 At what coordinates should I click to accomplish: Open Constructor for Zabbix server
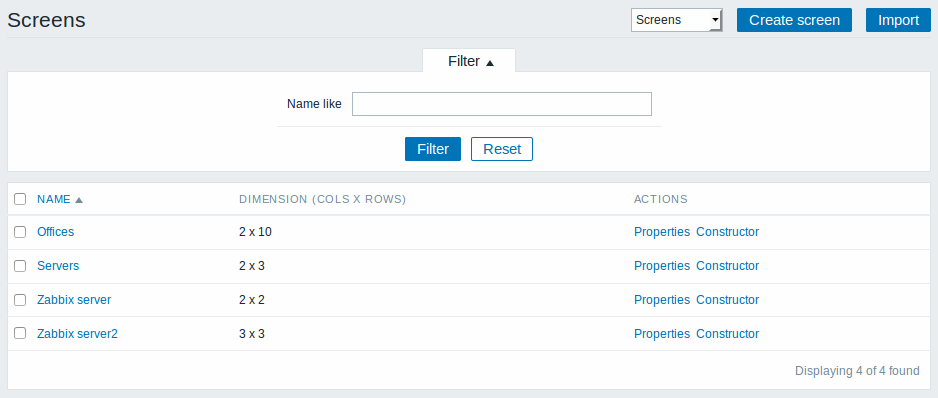tap(727, 299)
